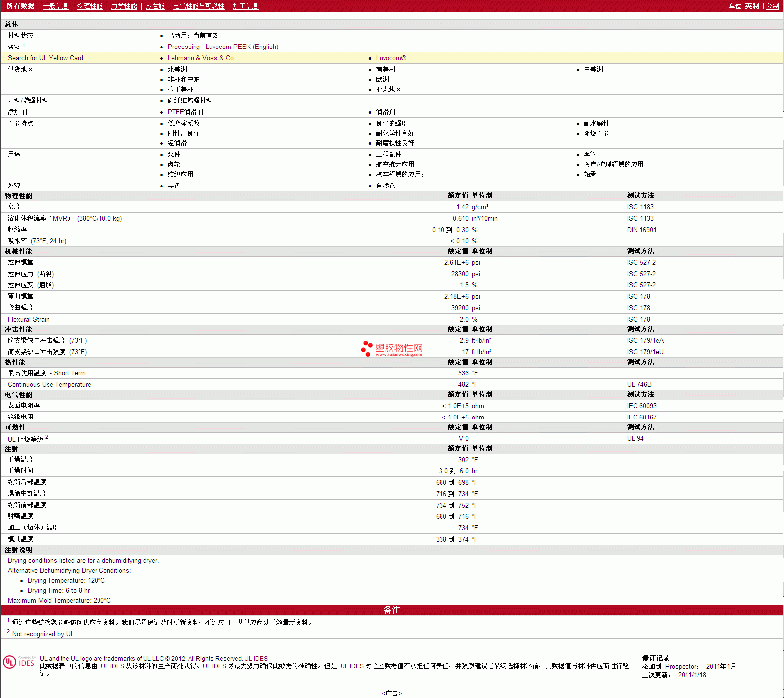784x698 pixels.
Task: Click the 阻燃性能 feature entry
Action: (596, 133)
